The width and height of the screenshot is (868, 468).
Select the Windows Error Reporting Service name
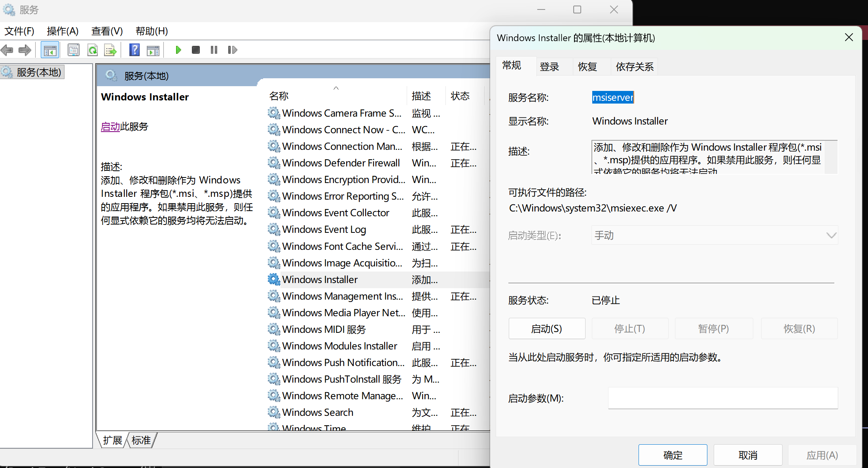tap(343, 196)
